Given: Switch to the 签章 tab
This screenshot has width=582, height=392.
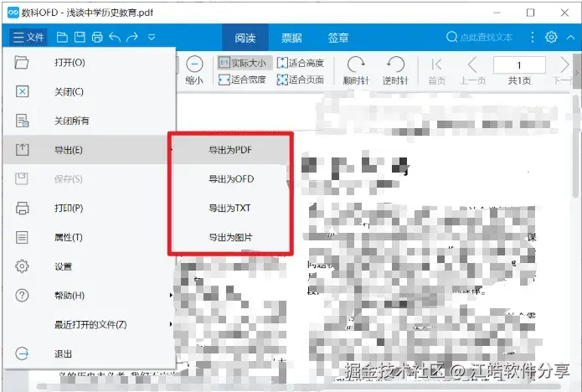Looking at the screenshot, I should click(x=337, y=38).
